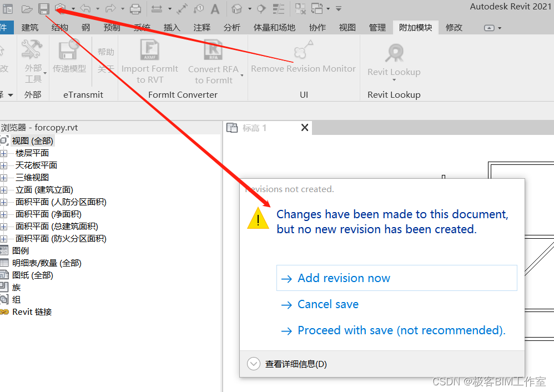Click the Redo arrow icon
Viewport: 554px width, 392px height.
(x=110, y=8)
